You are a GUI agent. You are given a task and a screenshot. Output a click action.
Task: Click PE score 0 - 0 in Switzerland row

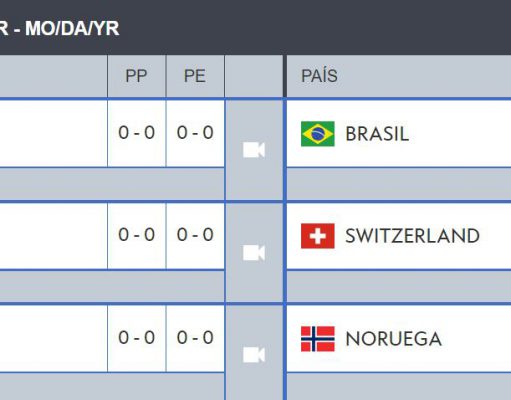[195, 235]
